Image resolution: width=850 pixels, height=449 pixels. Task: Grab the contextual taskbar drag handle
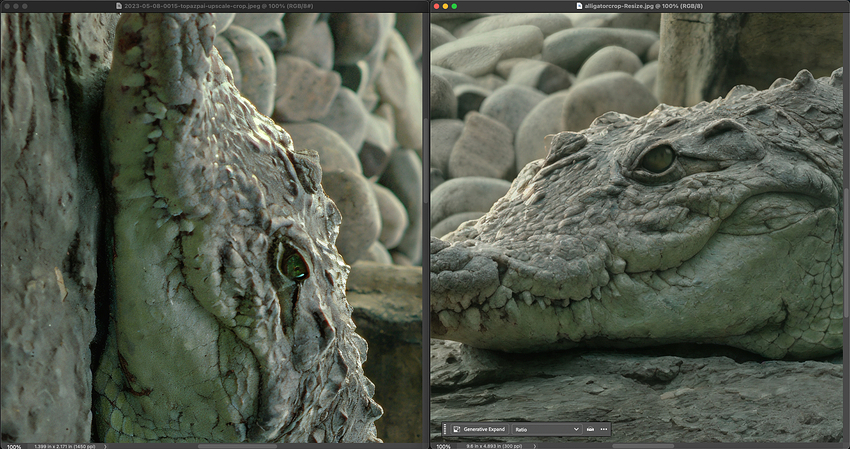(445, 429)
